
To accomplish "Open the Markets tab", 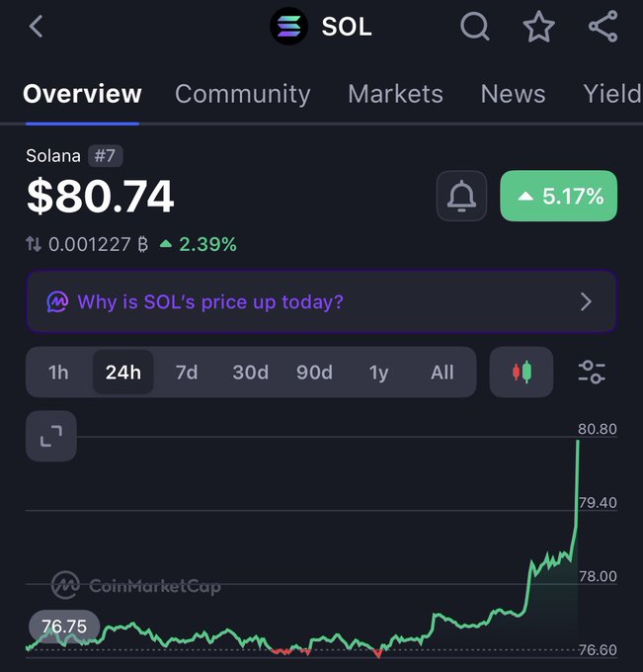I will (395, 94).
